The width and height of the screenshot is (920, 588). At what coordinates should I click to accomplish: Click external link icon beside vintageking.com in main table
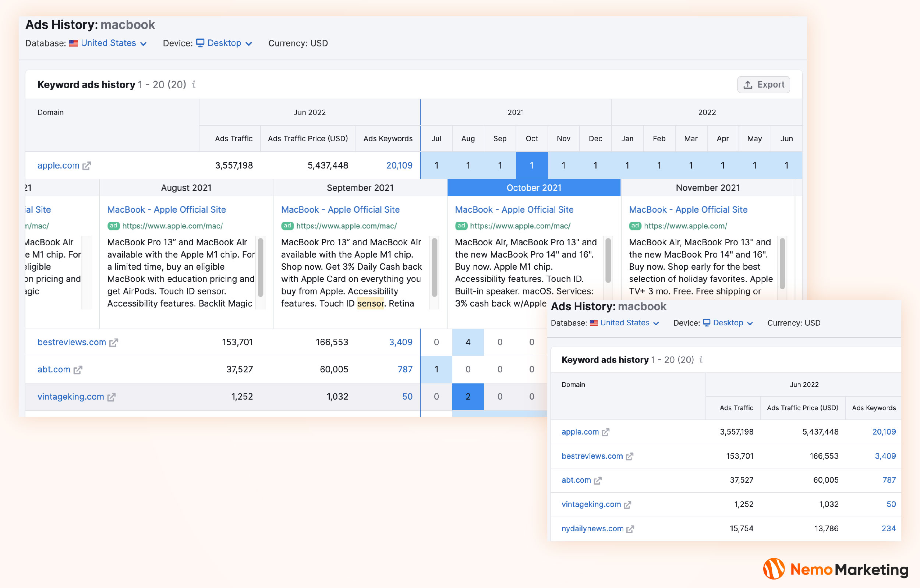(x=111, y=397)
